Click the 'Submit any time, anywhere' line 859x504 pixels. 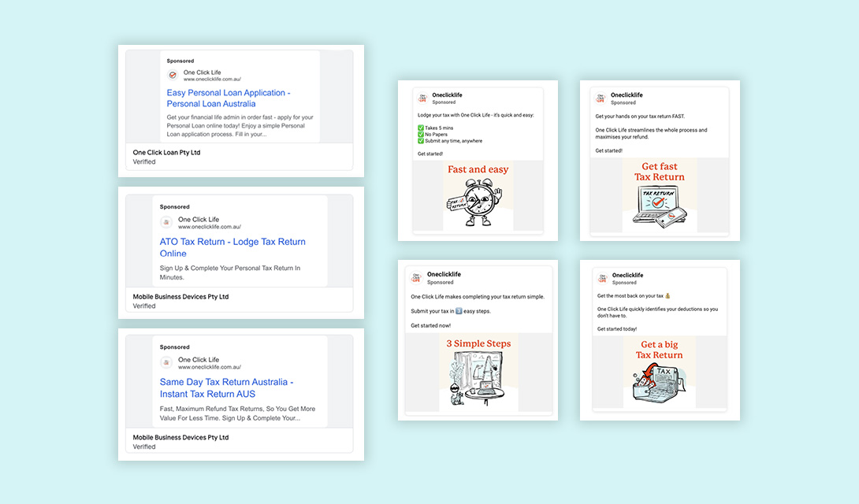point(450,141)
